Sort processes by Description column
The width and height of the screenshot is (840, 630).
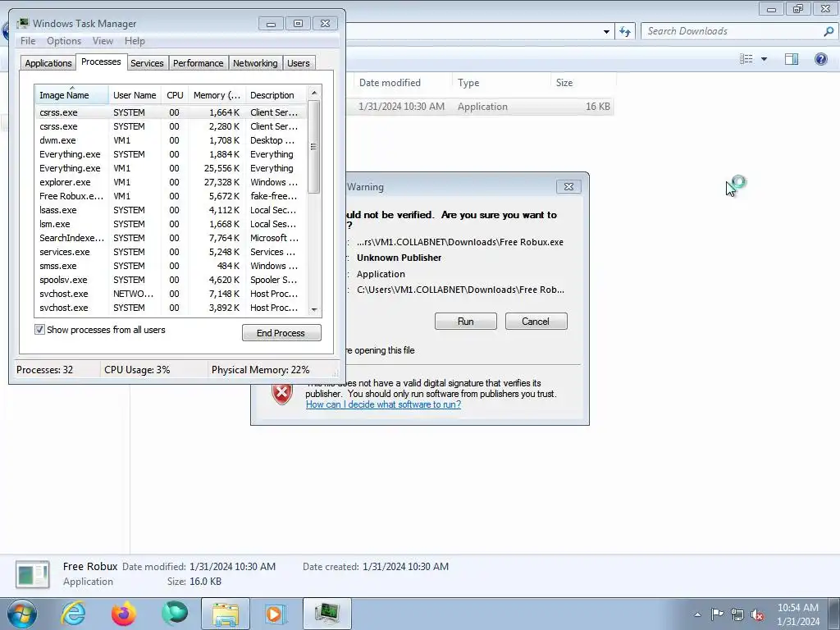276,95
